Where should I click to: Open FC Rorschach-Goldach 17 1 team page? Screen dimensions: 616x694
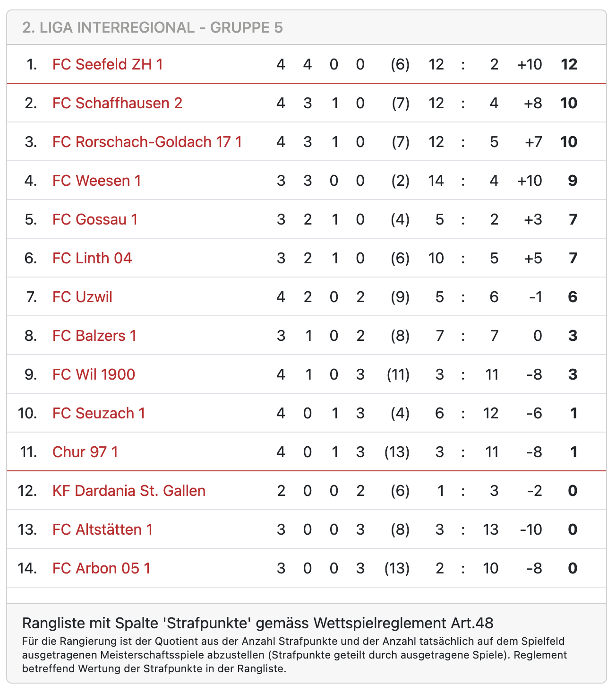coord(147,142)
